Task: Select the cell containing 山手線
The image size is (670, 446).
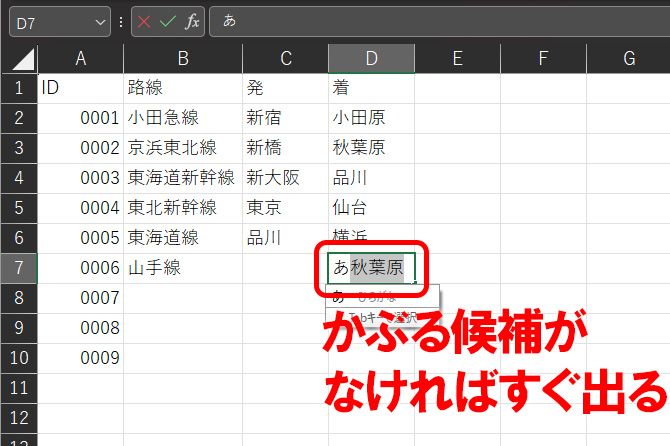Action: pyautogui.click(x=183, y=268)
